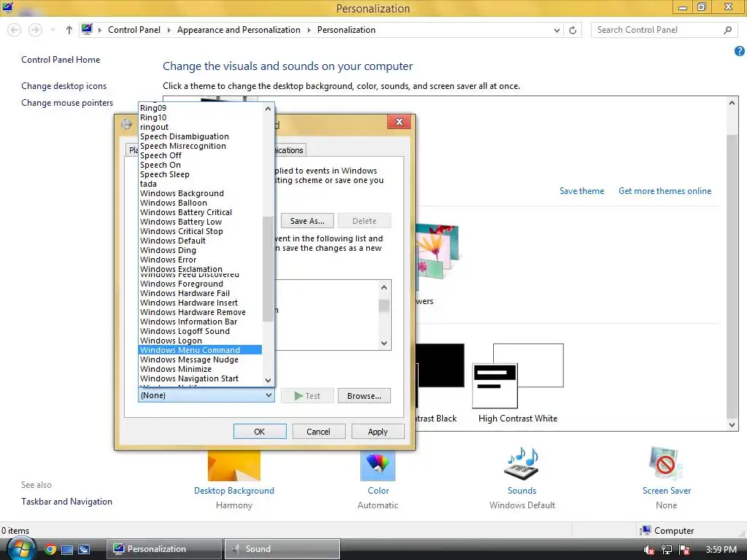Choose Windows Logon sound
The width and height of the screenshot is (747, 560).
(x=200, y=341)
